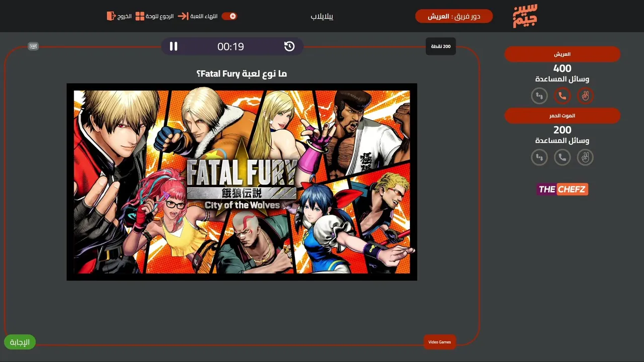Click the العريش team name bar
Image resolution: width=644 pixels, height=362 pixels.
pyautogui.click(x=562, y=54)
